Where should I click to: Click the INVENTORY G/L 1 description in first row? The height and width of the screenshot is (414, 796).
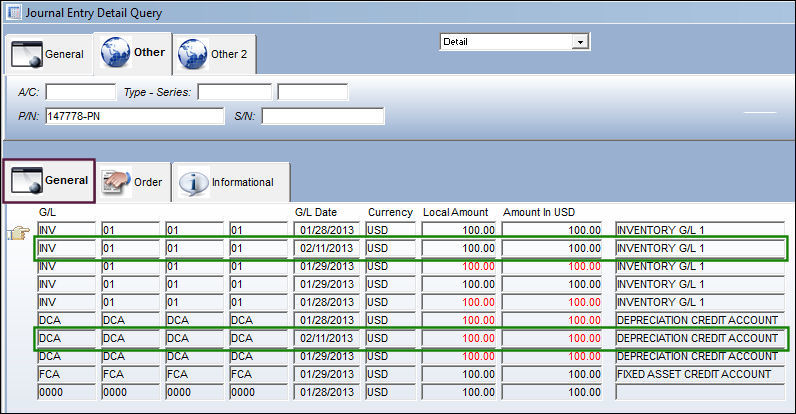pyautogui.click(x=700, y=230)
